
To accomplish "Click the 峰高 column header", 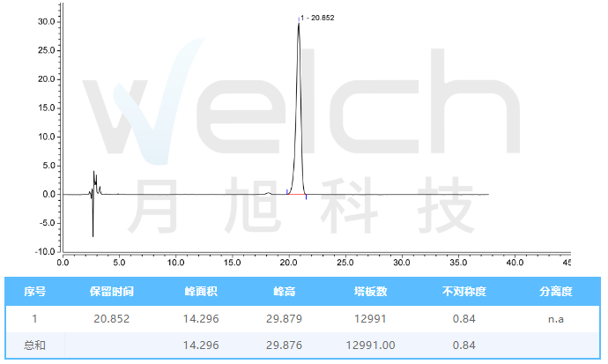I will click(285, 291).
